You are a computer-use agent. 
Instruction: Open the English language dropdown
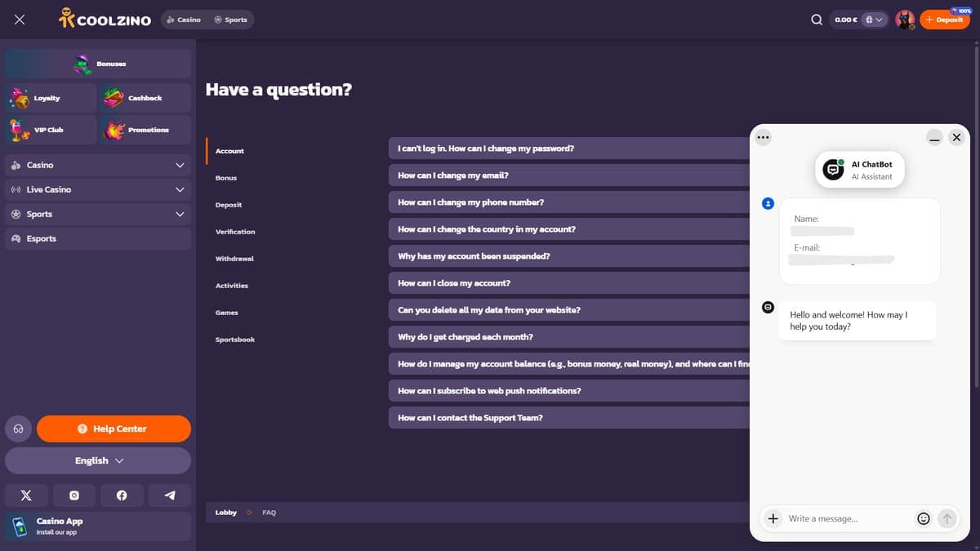pos(98,460)
